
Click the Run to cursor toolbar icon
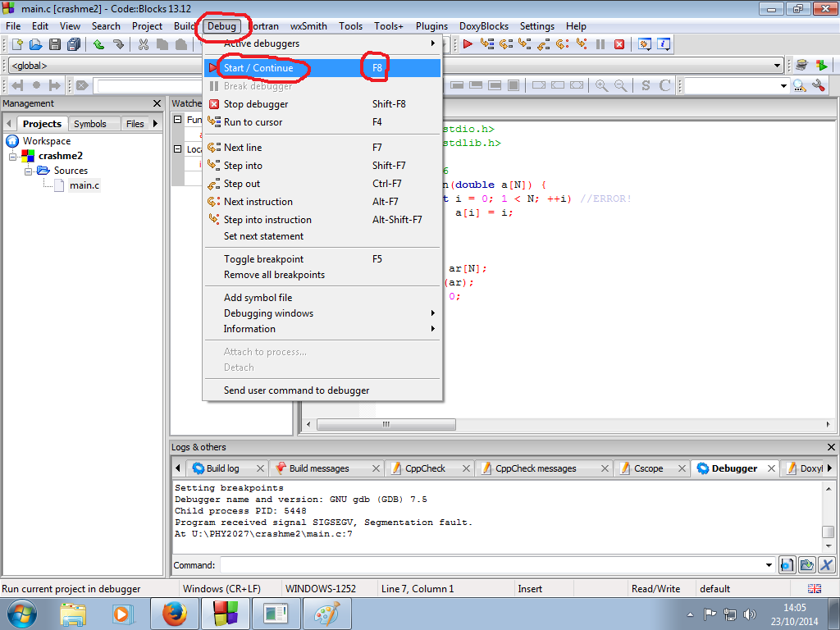(x=487, y=44)
